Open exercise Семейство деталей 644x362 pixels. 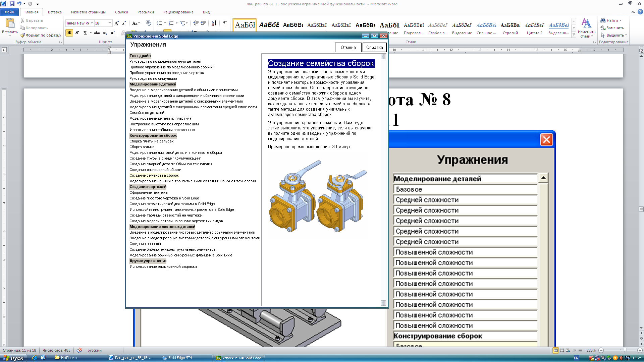click(147, 113)
